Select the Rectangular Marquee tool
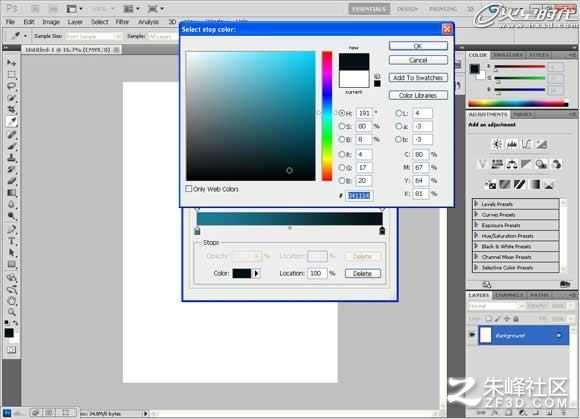This screenshot has width=580, height=419. (x=11, y=74)
